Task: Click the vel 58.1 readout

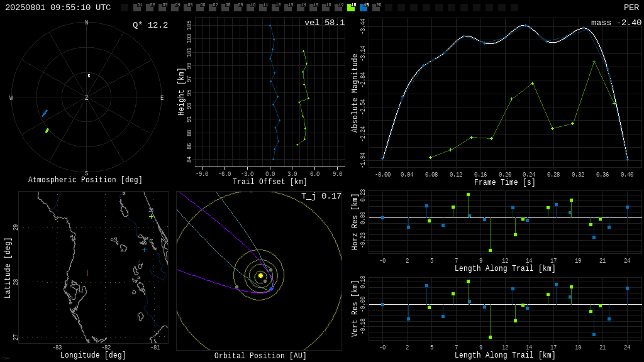Action: click(x=325, y=23)
